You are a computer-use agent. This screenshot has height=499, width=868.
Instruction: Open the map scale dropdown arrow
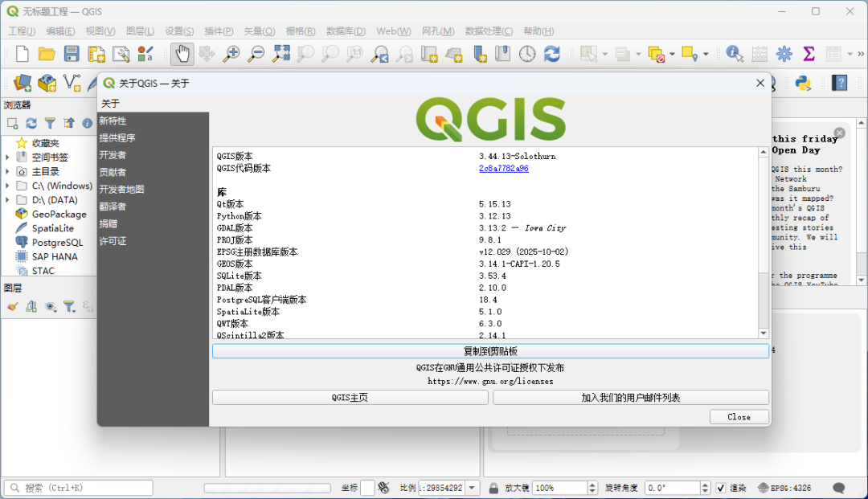(x=472, y=488)
